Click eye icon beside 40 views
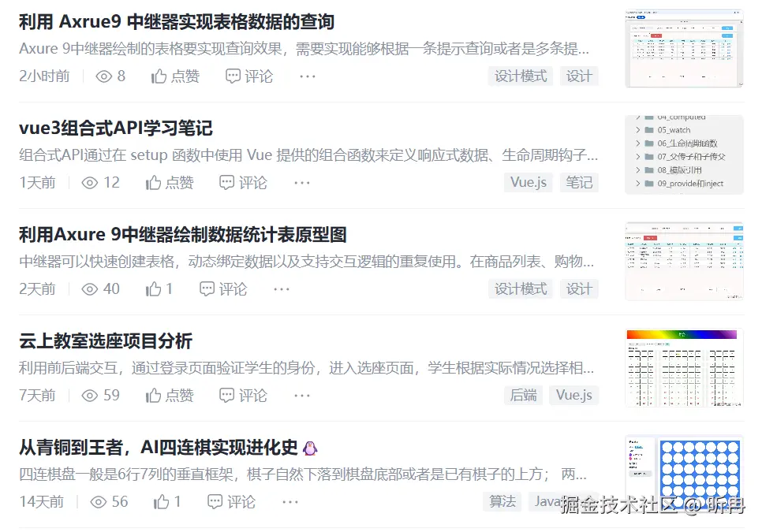 point(89,289)
